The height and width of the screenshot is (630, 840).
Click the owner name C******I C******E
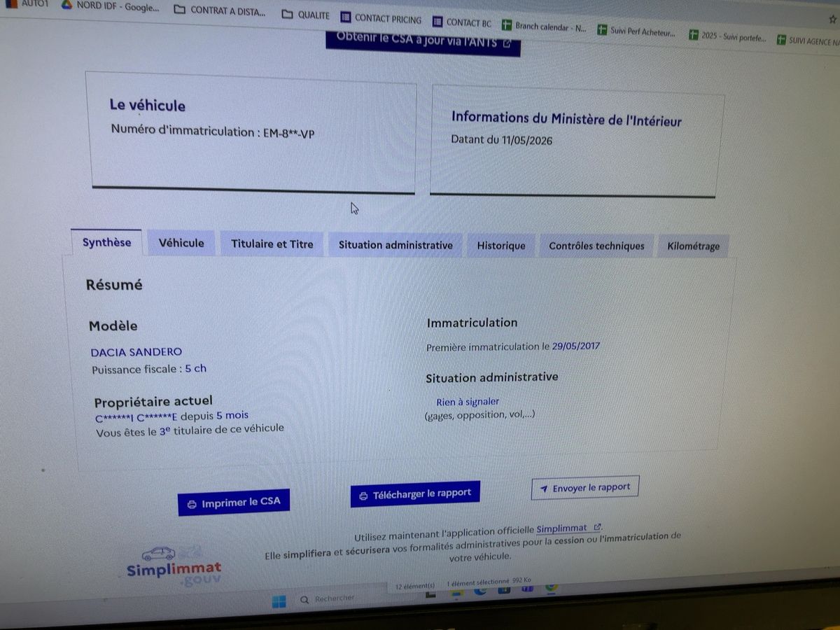[137, 416]
